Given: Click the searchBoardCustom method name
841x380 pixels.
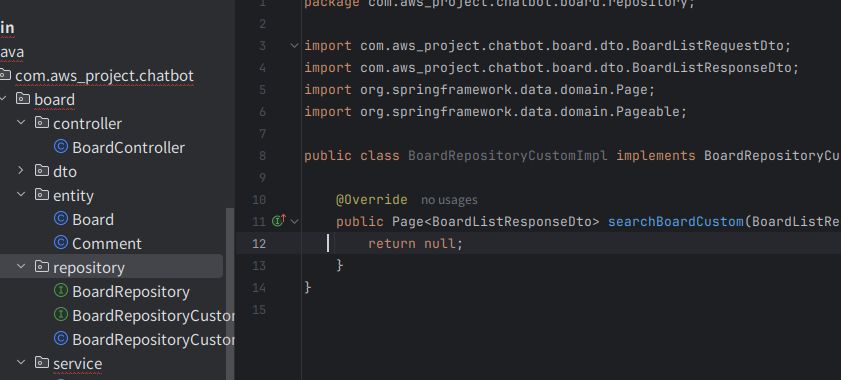Looking at the screenshot, I should pos(675,222).
